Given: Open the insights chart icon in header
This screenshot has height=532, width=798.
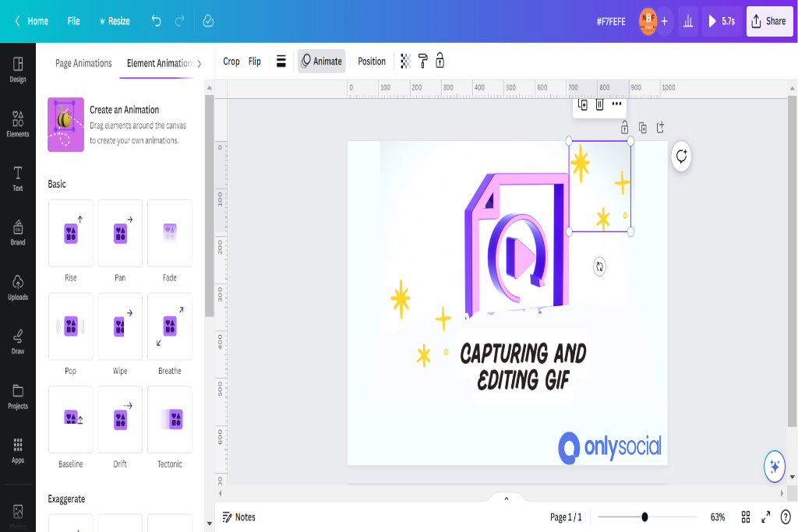Looking at the screenshot, I should [x=688, y=21].
